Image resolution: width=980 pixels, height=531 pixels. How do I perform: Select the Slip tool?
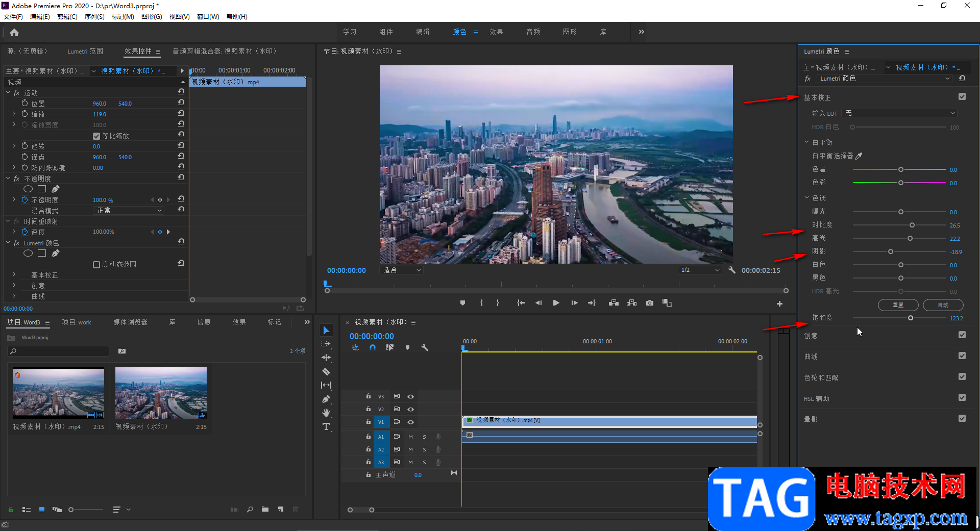click(326, 385)
